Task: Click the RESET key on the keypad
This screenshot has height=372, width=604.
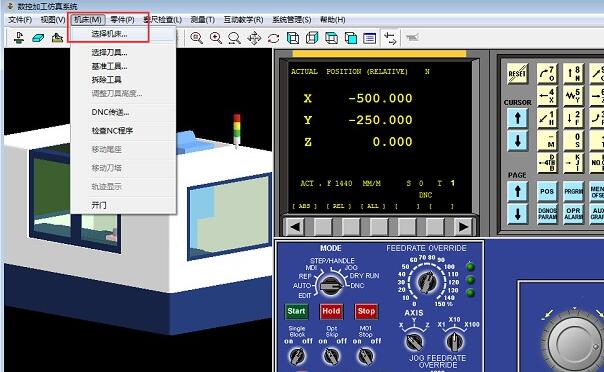Action: pos(517,74)
